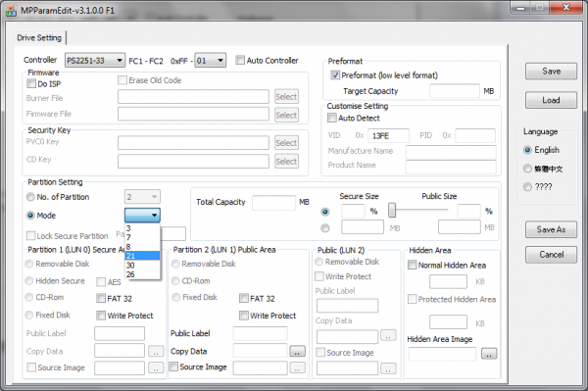Open the 0xFF value 01 dropdown

click(x=211, y=61)
